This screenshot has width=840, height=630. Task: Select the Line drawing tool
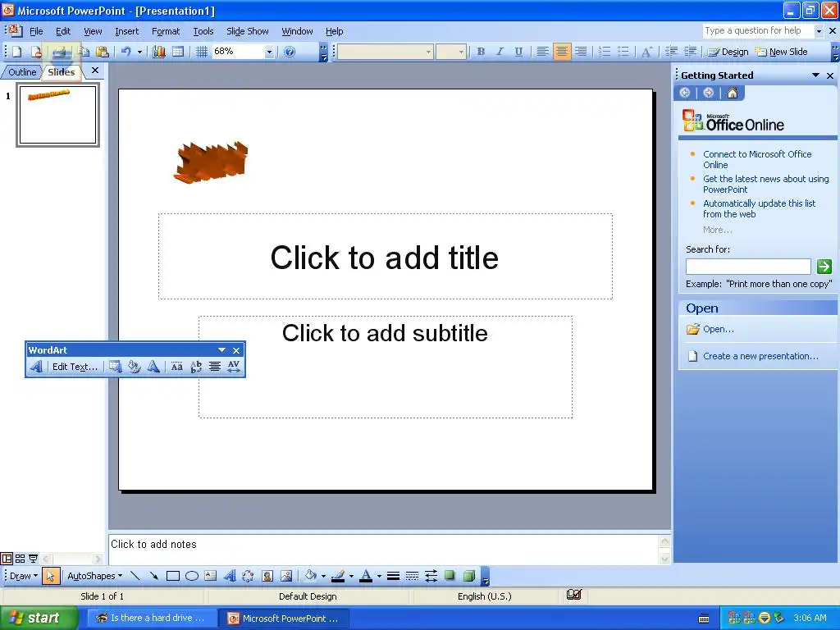[x=135, y=576]
